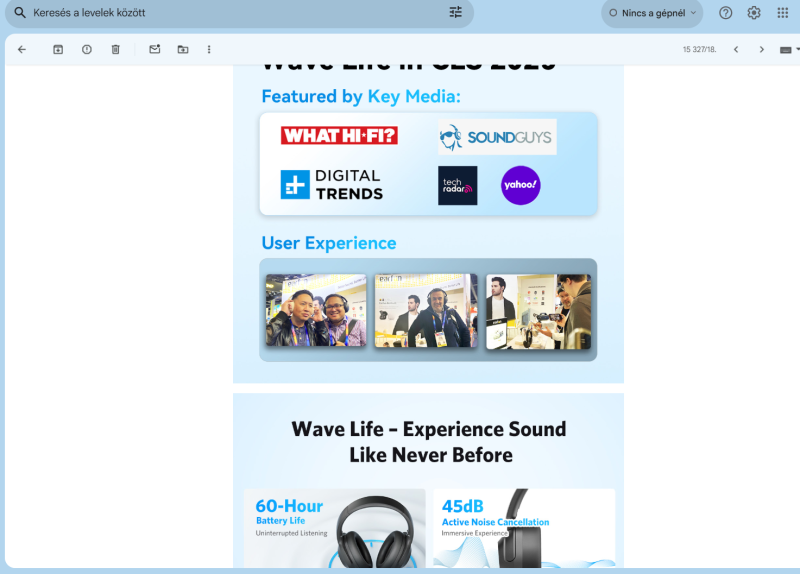Go back to inbox with arrow

[22, 49]
